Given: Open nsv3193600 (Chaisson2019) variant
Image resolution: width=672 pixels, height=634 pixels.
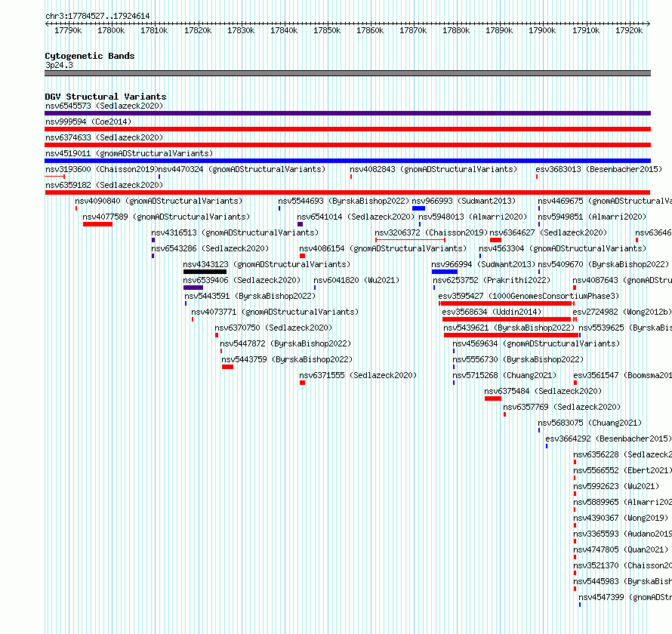Looking at the screenshot, I should tap(102, 169).
